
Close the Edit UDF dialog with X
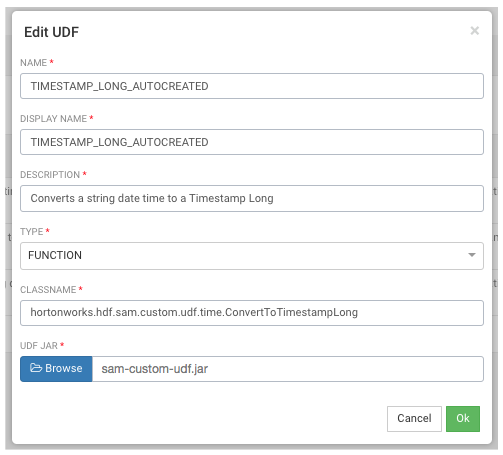coord(474,31)
